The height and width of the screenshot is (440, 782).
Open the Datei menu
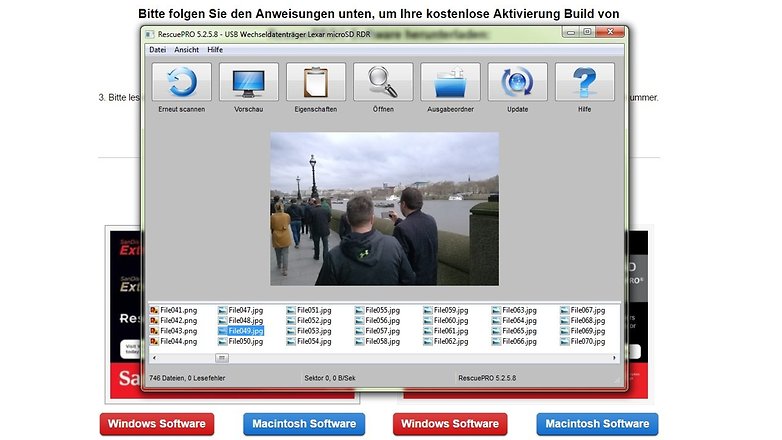coord(158,50)
